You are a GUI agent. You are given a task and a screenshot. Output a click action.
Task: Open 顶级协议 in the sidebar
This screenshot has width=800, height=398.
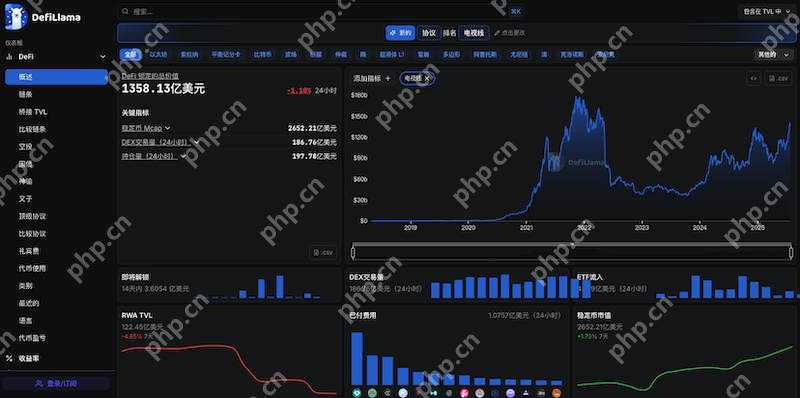point(32,216)
